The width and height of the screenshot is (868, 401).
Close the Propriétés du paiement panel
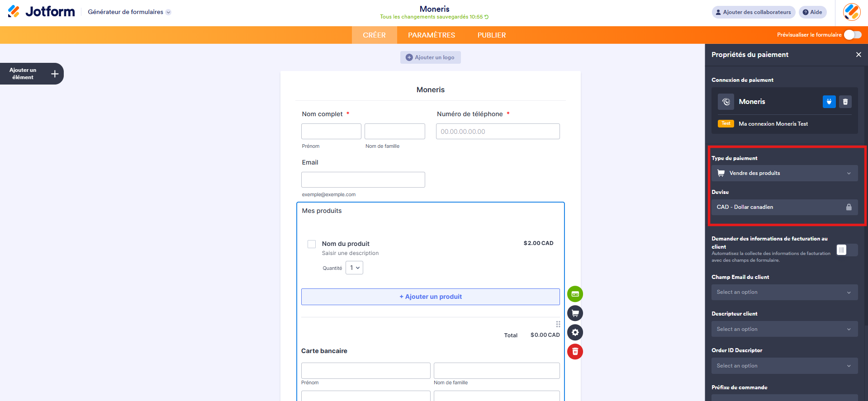pyautogui.click(x=859, y=55)
